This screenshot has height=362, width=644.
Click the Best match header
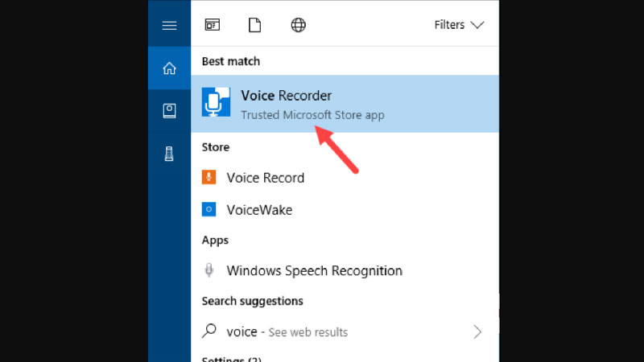pyautogui.click(x=231, y=61)
